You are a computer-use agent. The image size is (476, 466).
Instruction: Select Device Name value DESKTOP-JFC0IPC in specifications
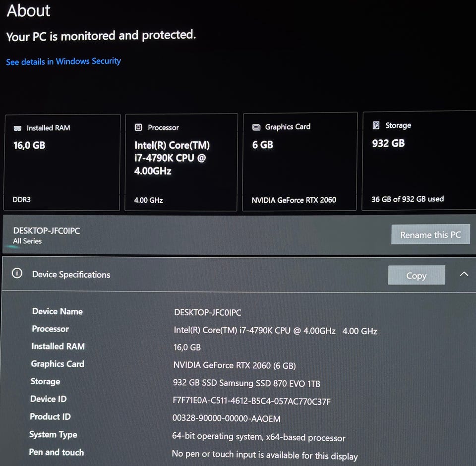(x=208, y=312)
